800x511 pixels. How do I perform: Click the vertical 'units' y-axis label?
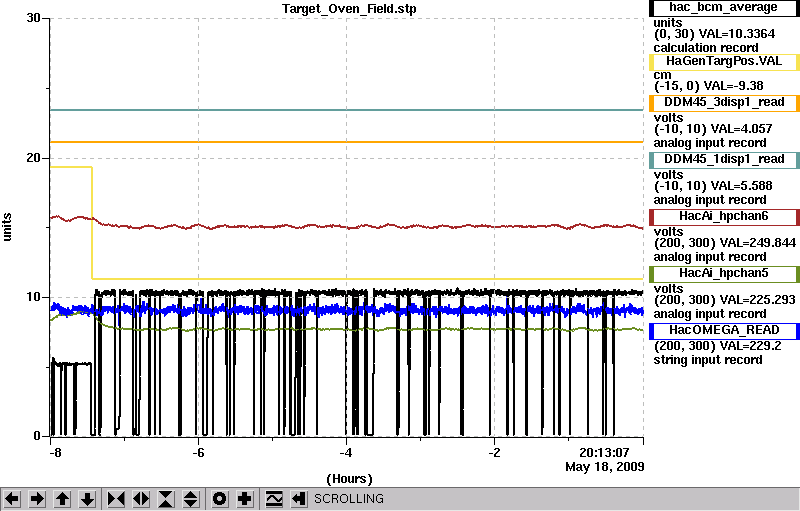tap(7, 226)
